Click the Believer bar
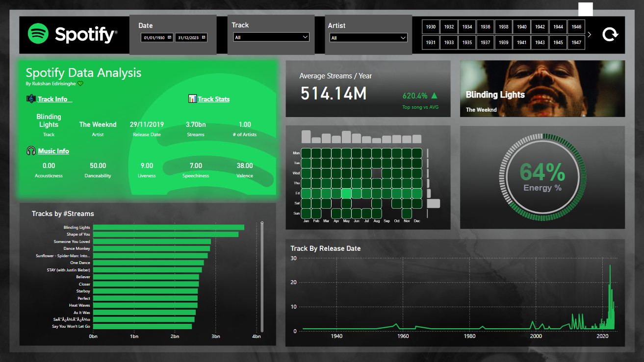644x362 pixels. point(146,277)
